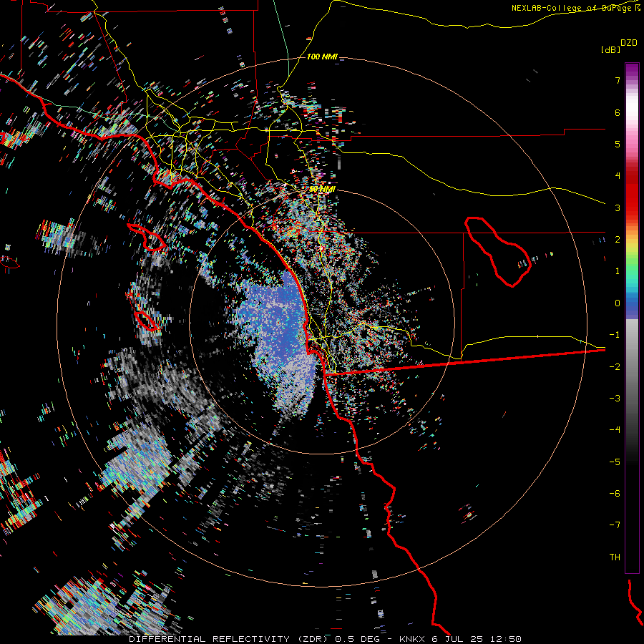The image size is (644, 644).
Task: Click the 7 dB tick label
Action: click(618, 80)
